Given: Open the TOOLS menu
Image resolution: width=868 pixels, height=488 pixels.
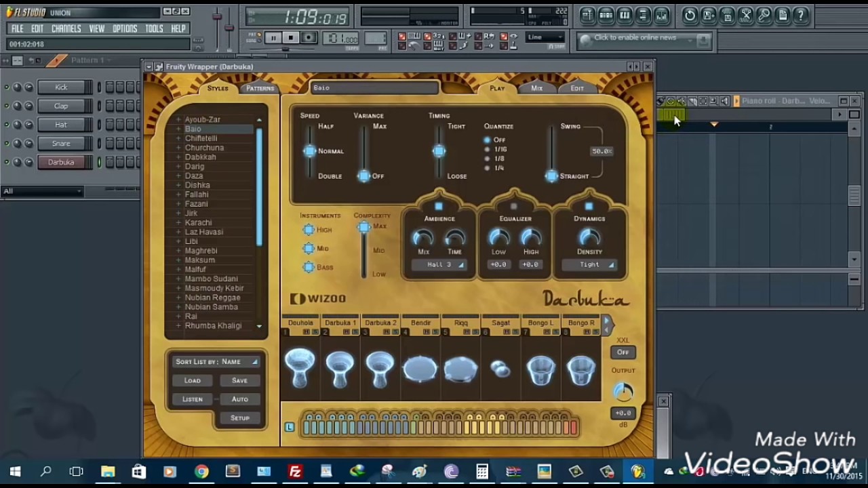Looking at the screenshot, I should (154, 28).
